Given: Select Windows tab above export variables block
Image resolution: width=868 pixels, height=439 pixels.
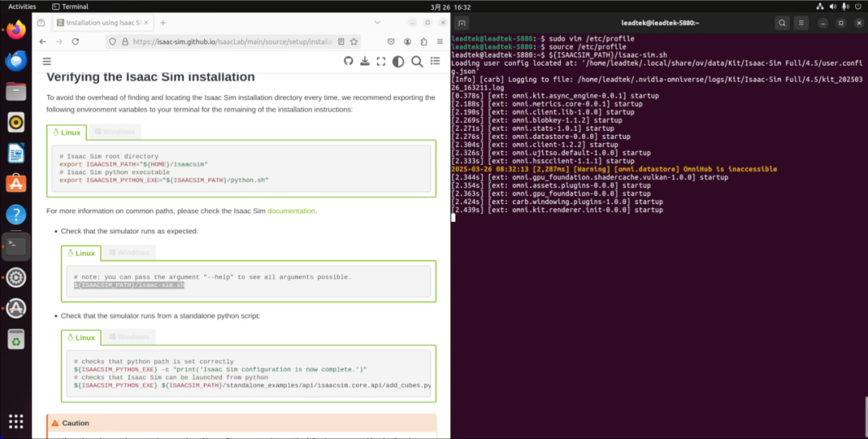Looking at the screenshot, I should pyautogui.click(x=115, y=132).
